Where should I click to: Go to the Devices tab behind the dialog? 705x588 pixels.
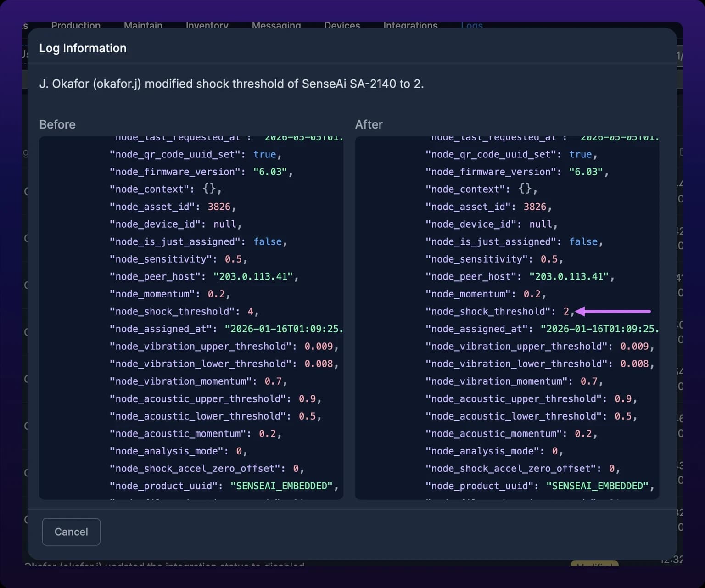tap(342, 25)
